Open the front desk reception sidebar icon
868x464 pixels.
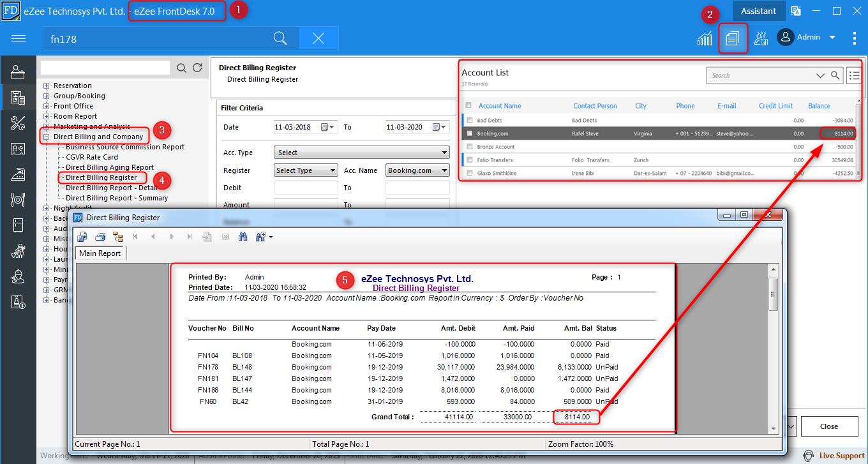[18, 72]
